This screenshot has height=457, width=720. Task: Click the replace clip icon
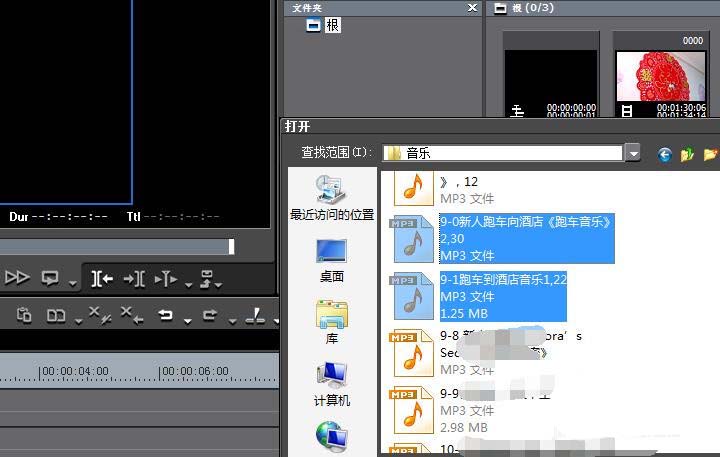point(56,316)
